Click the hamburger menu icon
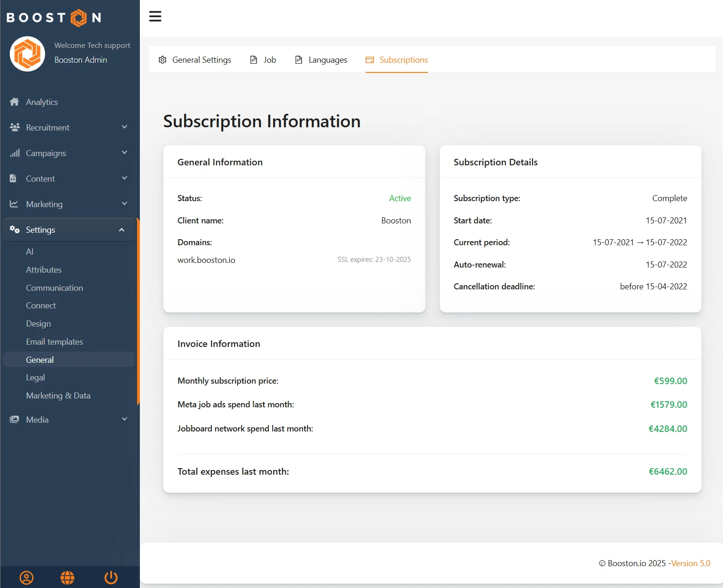 pyautogui.click(x=155, y=16)
